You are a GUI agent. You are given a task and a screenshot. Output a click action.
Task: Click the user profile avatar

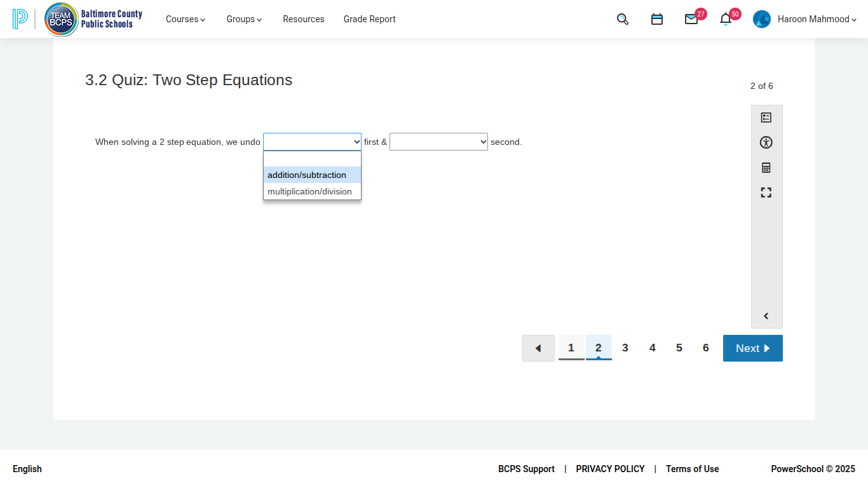coord(762,19)
